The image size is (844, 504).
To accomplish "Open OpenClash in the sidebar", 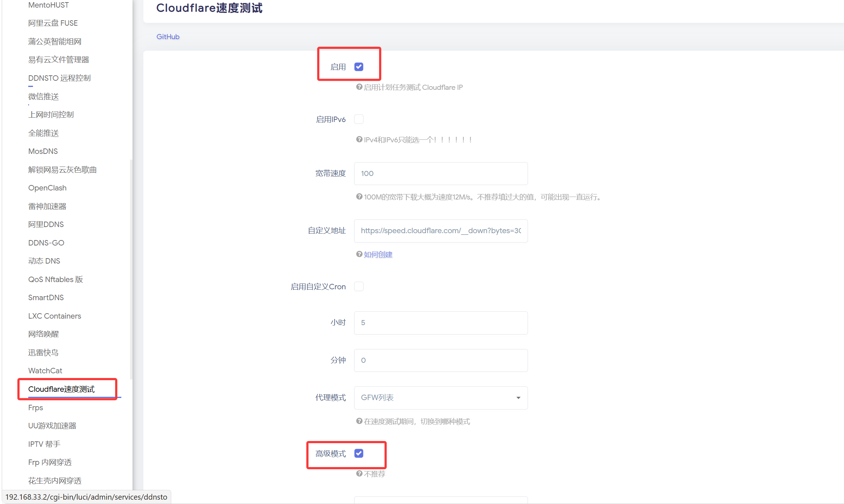I will coord(47,188).
